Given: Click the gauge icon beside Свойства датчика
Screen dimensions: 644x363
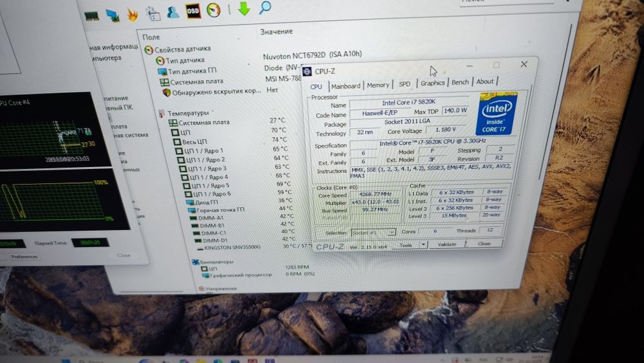Looking at the screenshot, I should click(x=149, y=50).
